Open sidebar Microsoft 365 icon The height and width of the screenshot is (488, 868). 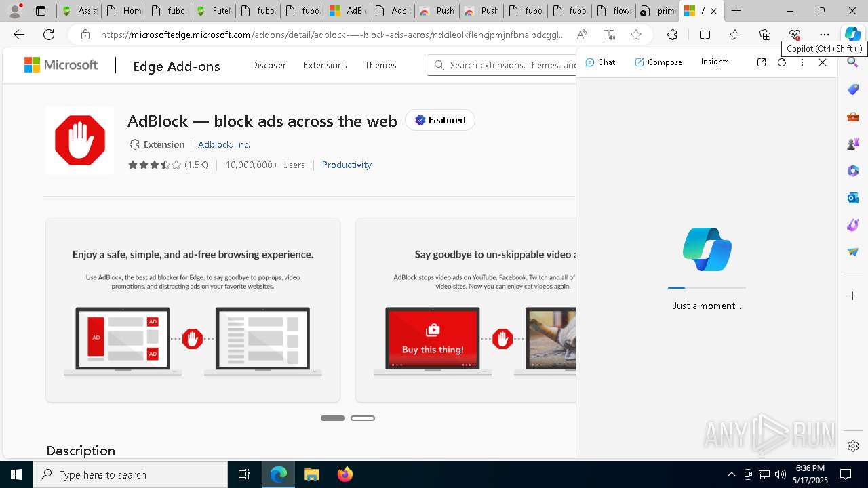click(x=853, y=171)
